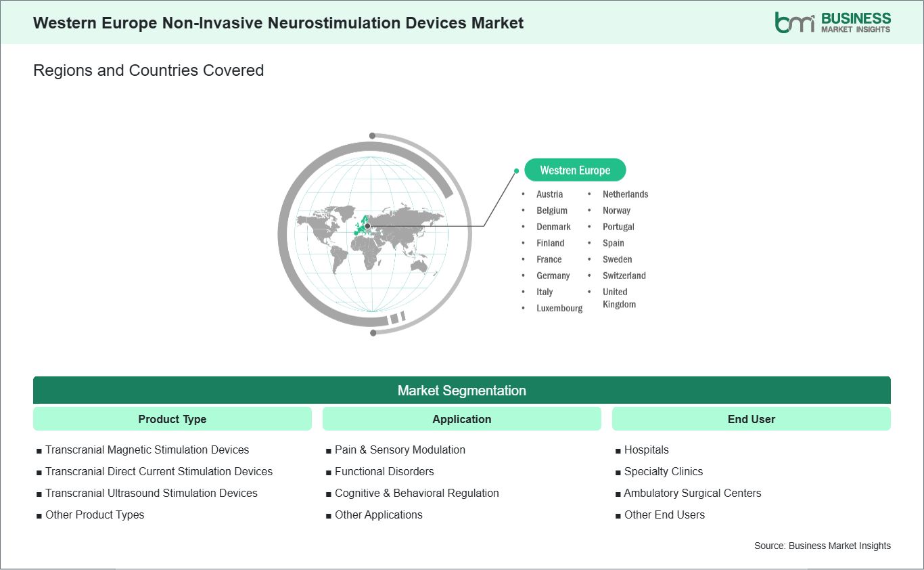Viewport: 924px width, 570px height.
Task: Click Pain & Sensory Modulation entry
Action: pyautogui.click(x=400, y=450)
